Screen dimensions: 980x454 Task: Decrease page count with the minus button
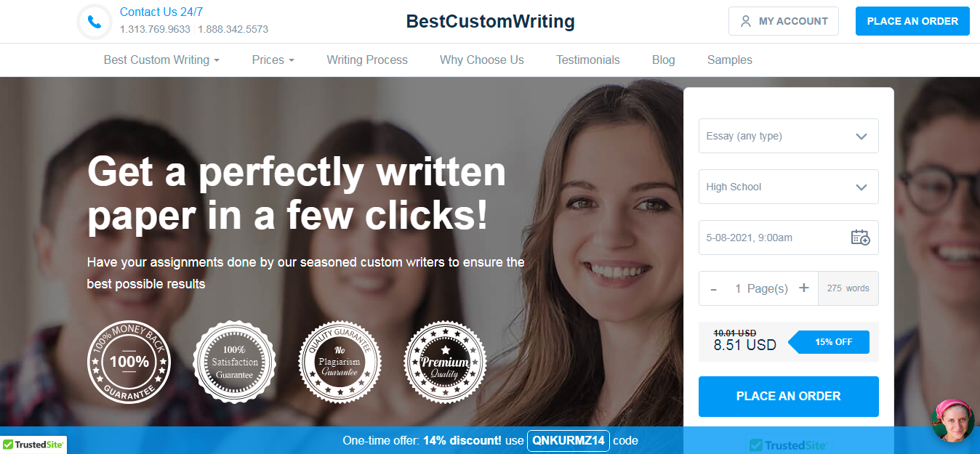point(714,288)
